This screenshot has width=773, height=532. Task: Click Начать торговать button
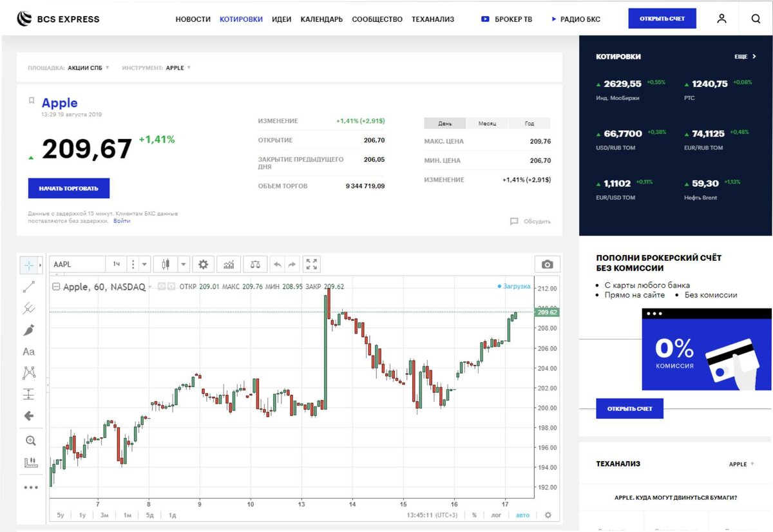pyautogui.click(x=69, y=188)
